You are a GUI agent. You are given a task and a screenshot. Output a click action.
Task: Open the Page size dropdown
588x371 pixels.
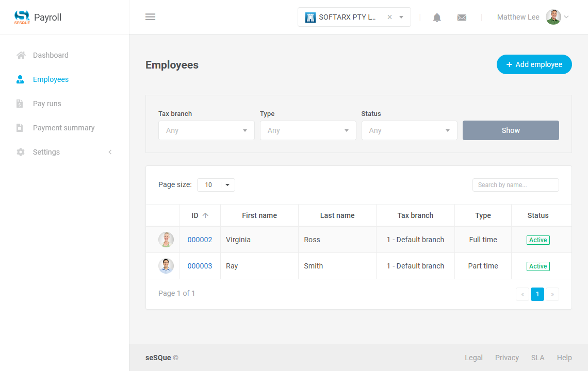point(216,184)
